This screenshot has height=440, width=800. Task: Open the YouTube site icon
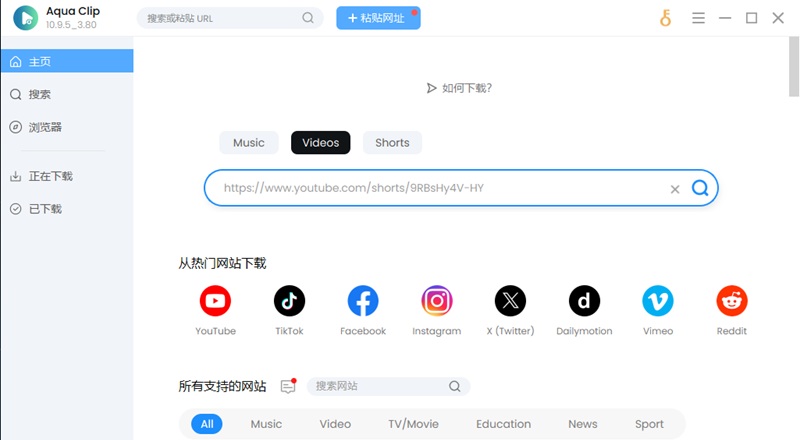[215, 301]
